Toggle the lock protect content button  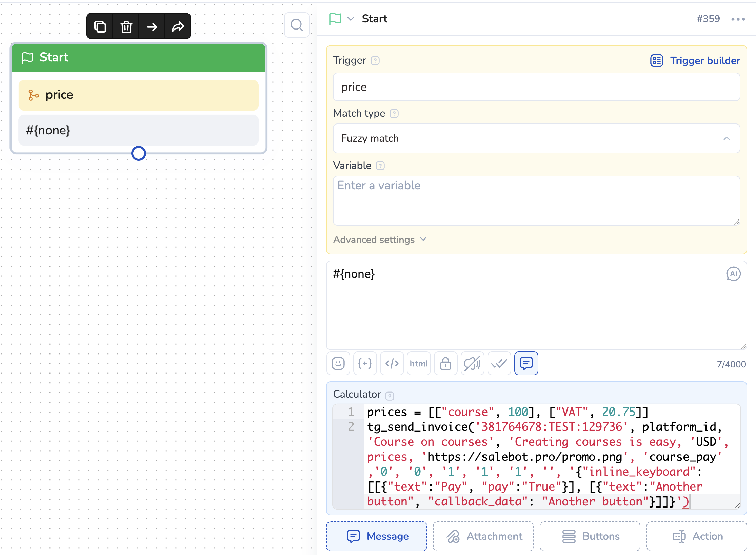[445, 363]
